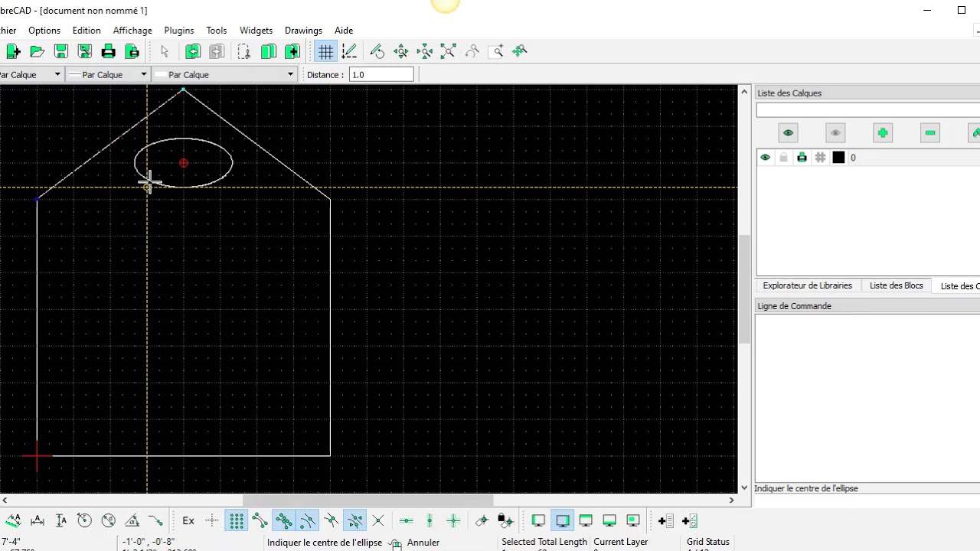Select the pointer selection tool
Viewport: 980px width, 551px height.
click(x=164, y=51)
